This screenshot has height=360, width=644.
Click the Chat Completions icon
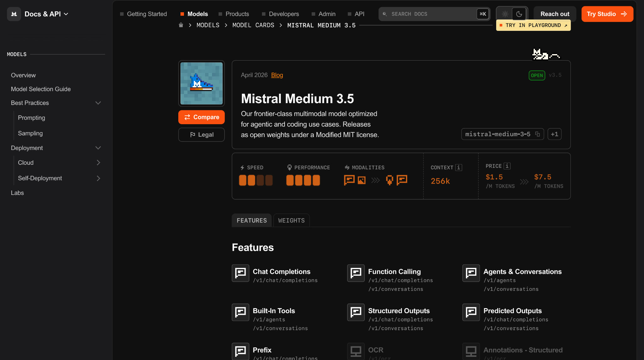coord(241,273)
